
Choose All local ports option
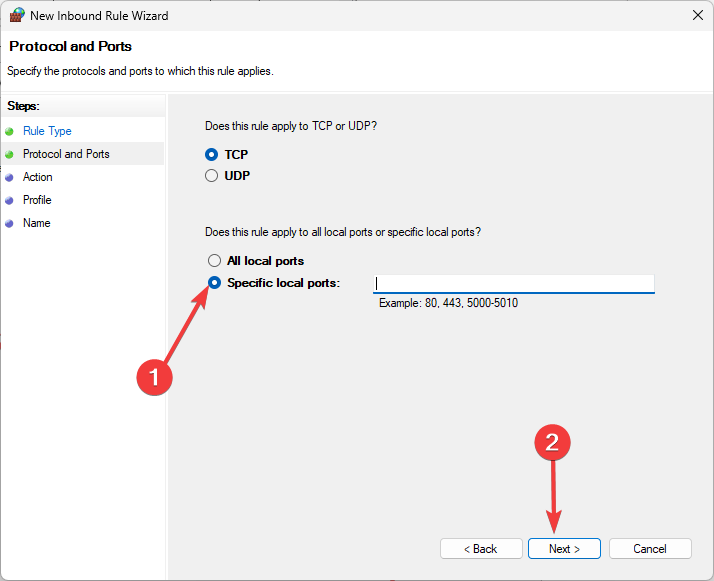click(x=214, y=260)
